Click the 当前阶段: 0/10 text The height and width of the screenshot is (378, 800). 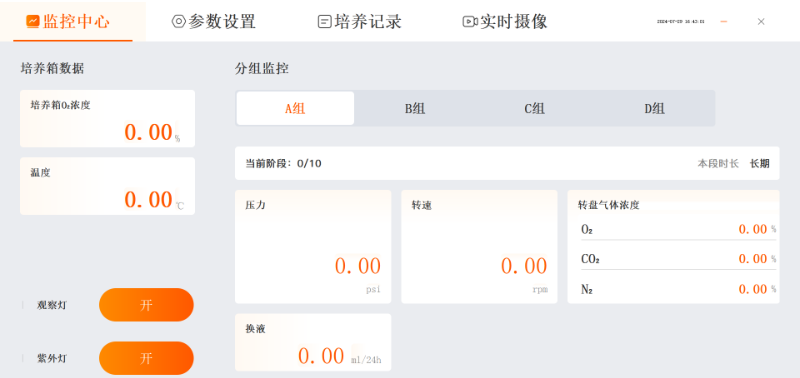[284, 164]
